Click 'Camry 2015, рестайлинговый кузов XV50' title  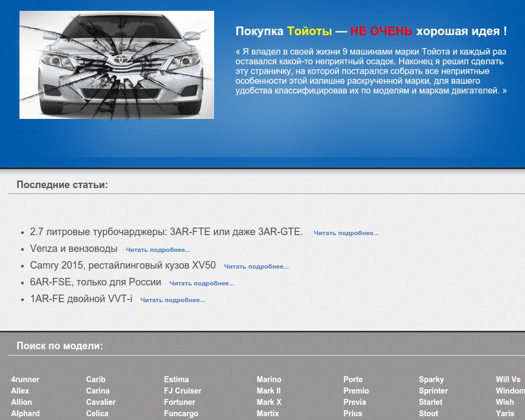123,265
